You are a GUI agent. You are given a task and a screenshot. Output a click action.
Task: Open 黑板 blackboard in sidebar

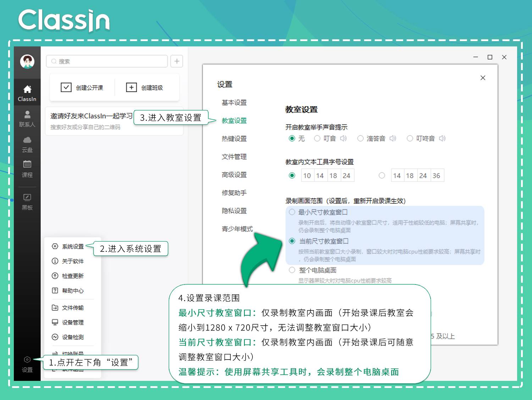pos(27,202)
